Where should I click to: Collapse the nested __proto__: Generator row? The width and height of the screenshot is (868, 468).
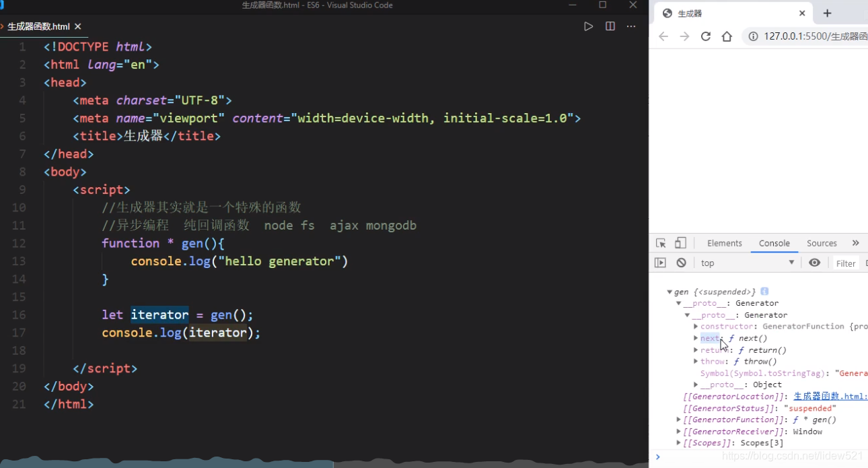click(x=687, y=315)
